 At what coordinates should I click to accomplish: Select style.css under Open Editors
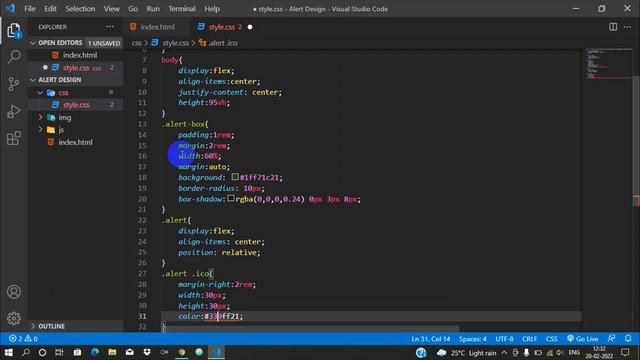[76, 67]
